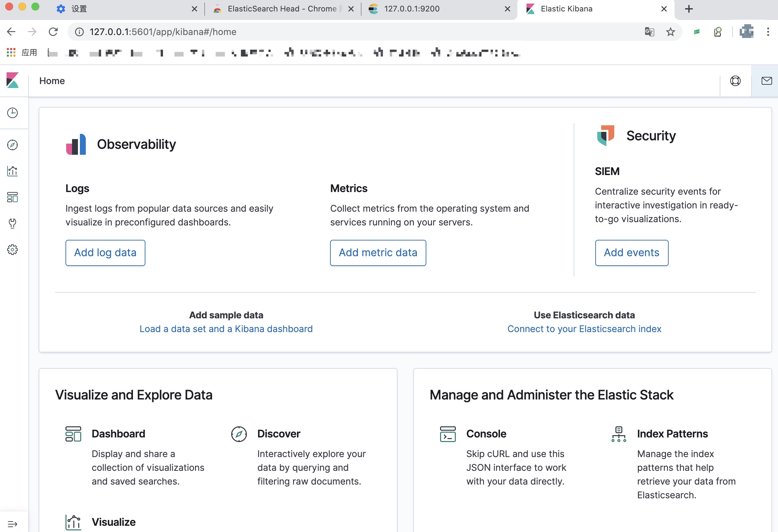778x532 pixels.
Task: Click the Kibana logo in the header
Action: pyautogui.click(x=12, y=80)
